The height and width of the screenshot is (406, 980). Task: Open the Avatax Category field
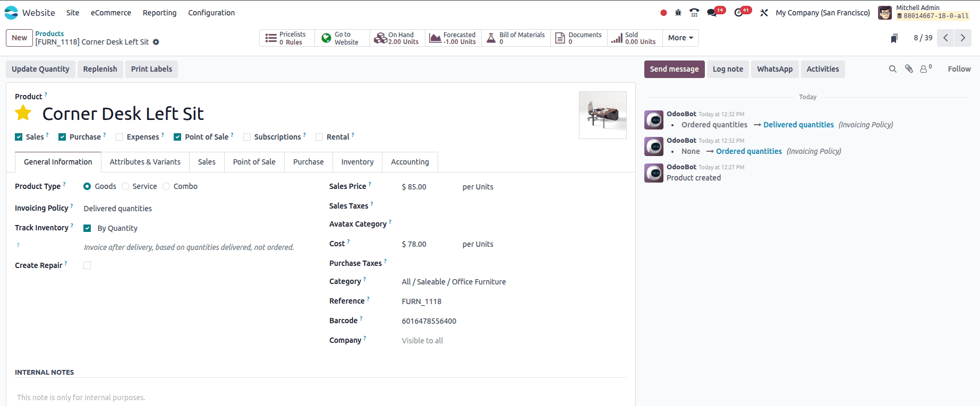tap(513, 224)
